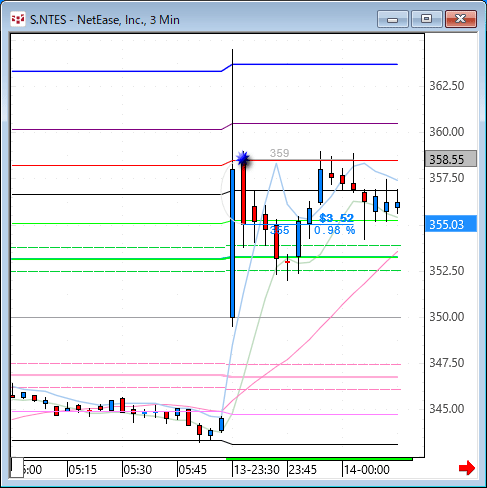Click the S.NTES - NetEase title text
This screenshot has width=487, height=488.
[105, 20]
